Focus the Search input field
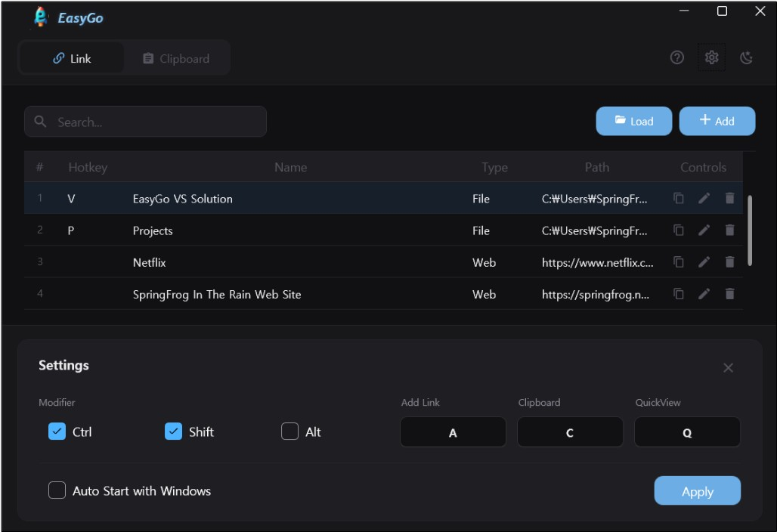Screen dimensions: 777x532 [x=146, y=122]
